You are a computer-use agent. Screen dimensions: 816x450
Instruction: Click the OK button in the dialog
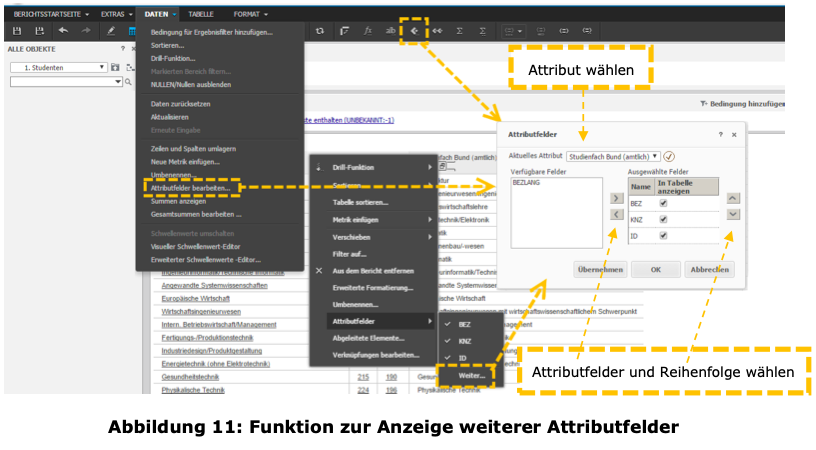pyautogui.click(x=656, y=269)
